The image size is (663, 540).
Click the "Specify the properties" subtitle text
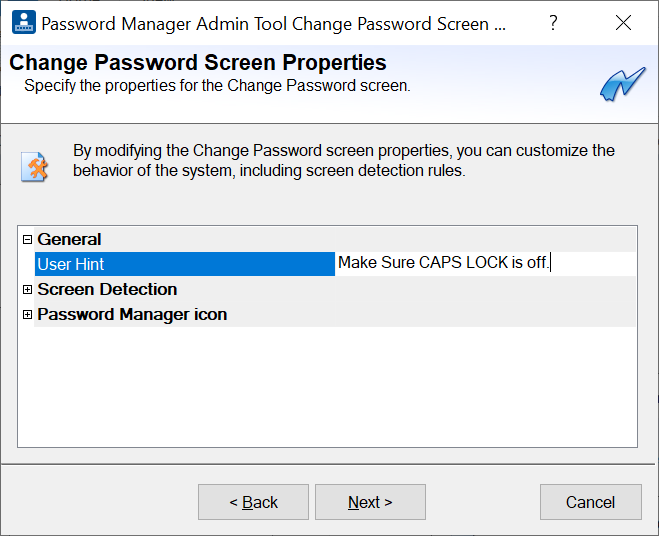217,86
